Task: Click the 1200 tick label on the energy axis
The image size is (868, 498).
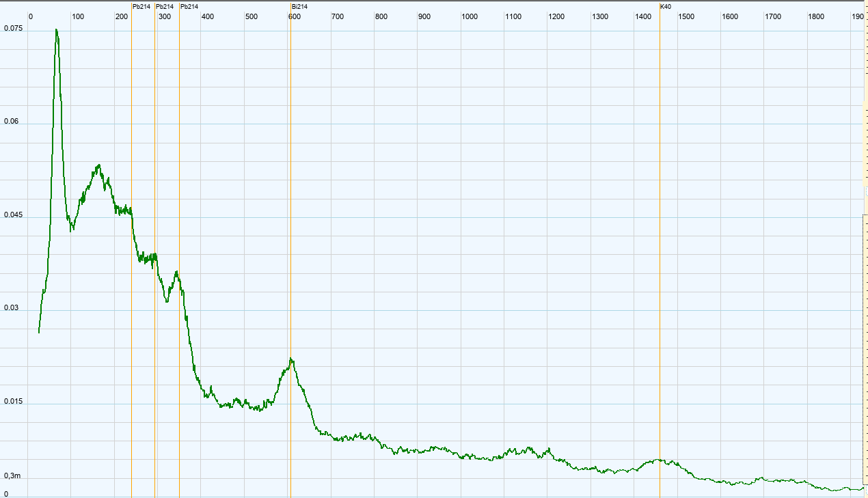Action: [x=556, y=16]
